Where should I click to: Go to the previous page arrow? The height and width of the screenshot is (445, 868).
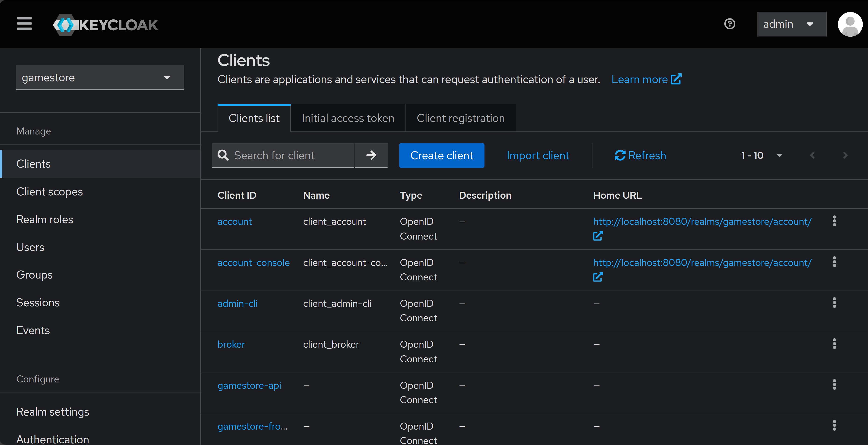coord(812,155)
